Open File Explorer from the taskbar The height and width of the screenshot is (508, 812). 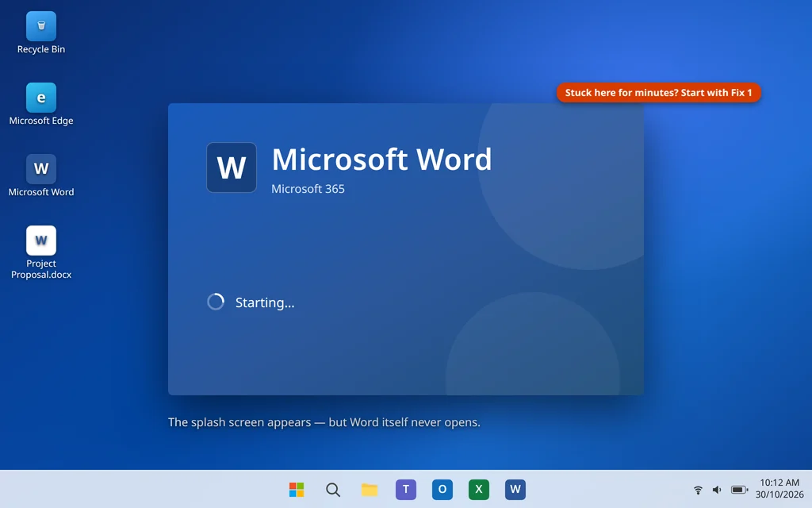(370, 489)
